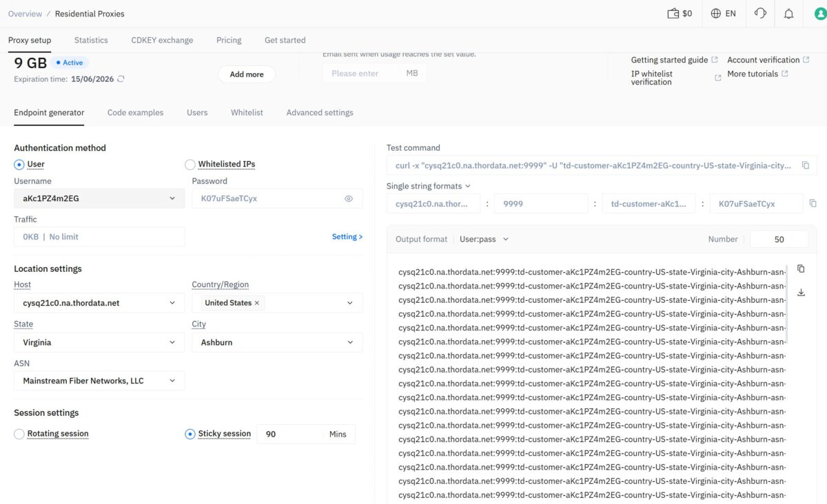Click the globe language icon
Image resolution: width=827 pixels, height=504 pixels.
coord(716,14)
